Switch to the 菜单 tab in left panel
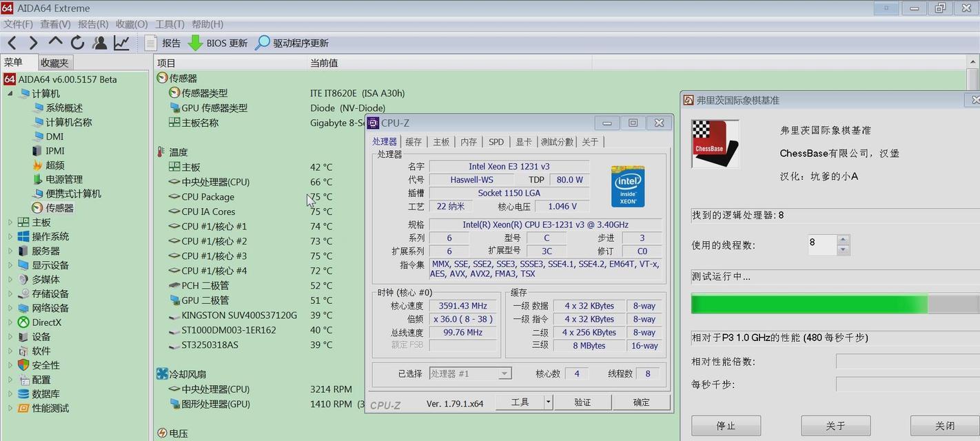Viewport: 980px width, 441px height. [14, 62]
